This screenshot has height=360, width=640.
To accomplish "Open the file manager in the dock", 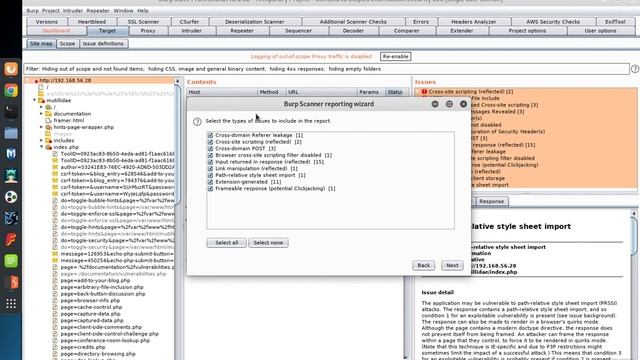I will tap(11, 133).
